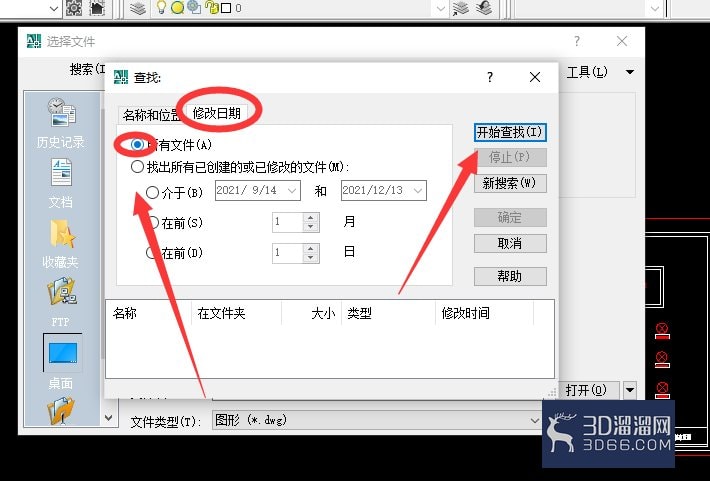
Task: Click the layer previous icon
Action: click(x=484, y=8)
